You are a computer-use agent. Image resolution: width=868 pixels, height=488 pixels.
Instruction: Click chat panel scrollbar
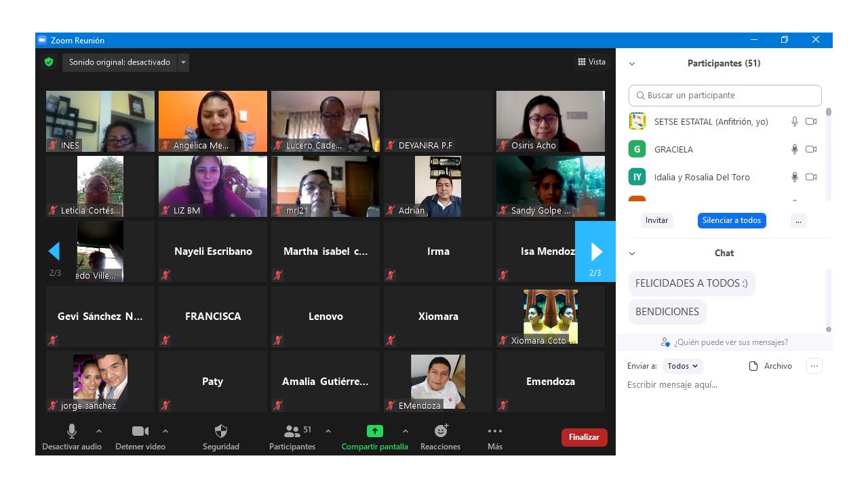click(828, 329)
